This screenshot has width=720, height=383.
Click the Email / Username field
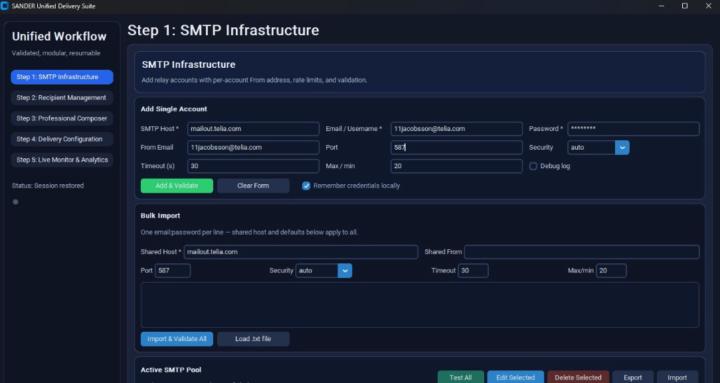(x=456, y=129)
